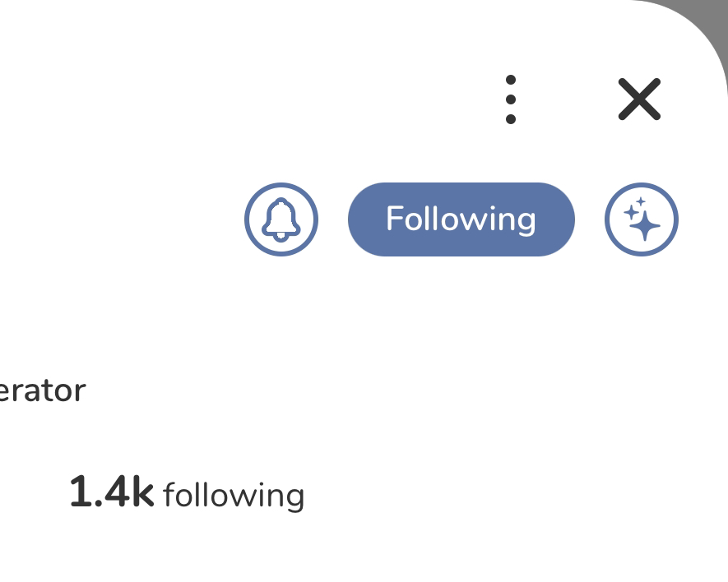The width and height of the screenshot is (728, 582).
Task: Dismiss the profile card using the X icon
Action: [639, 99]
